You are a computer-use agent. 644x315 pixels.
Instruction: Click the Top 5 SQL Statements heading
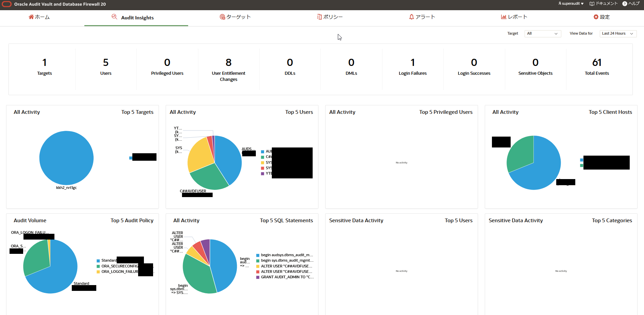(286, 221)
